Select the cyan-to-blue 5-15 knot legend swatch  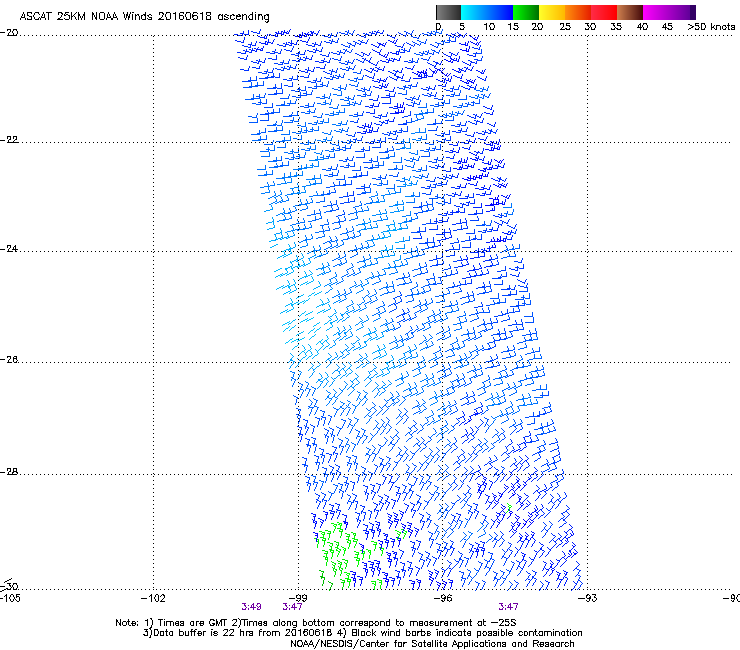click(x=487, y=12)
